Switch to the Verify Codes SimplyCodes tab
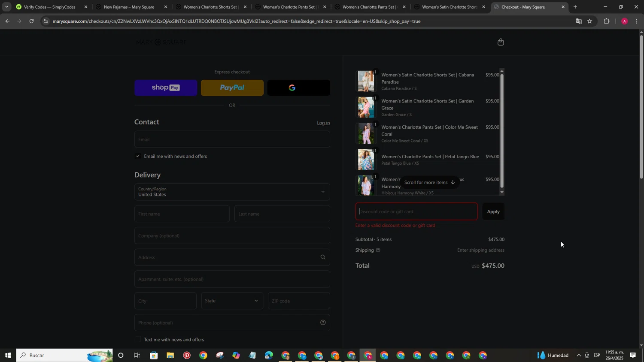This screenshot has height=362, width=644. tap(49, 7)
